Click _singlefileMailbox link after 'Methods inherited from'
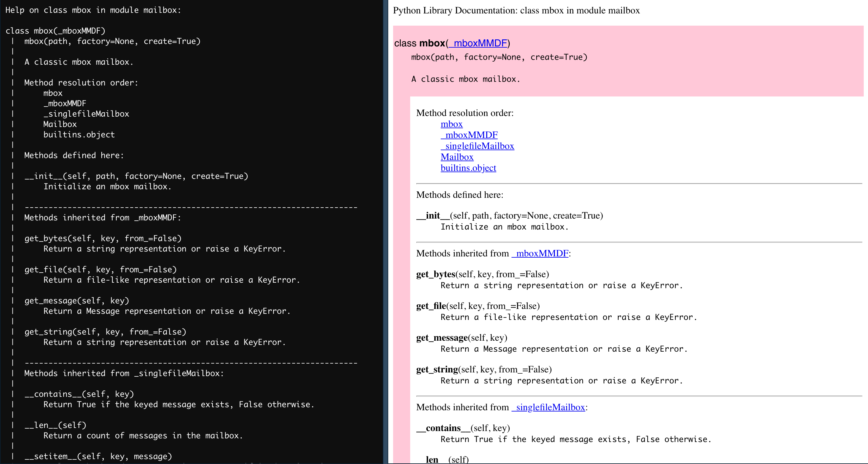 (x=548, y=407)
